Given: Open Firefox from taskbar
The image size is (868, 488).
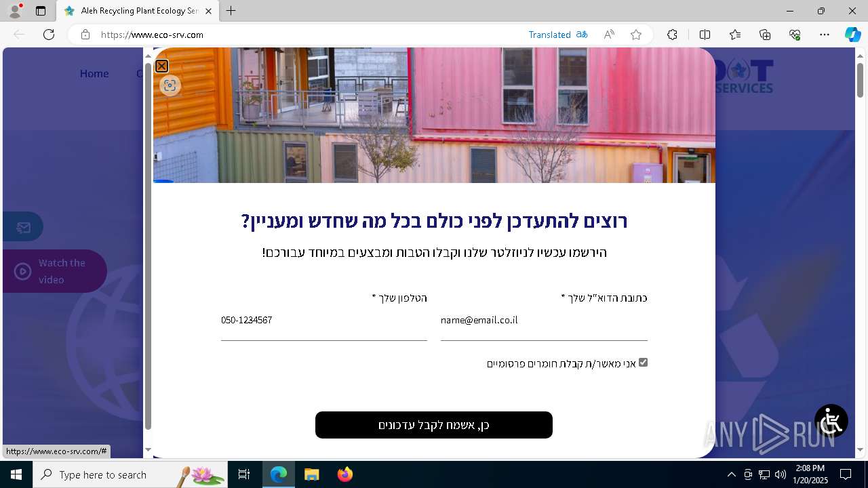Looking at the screenshot, I should point(345,474).
